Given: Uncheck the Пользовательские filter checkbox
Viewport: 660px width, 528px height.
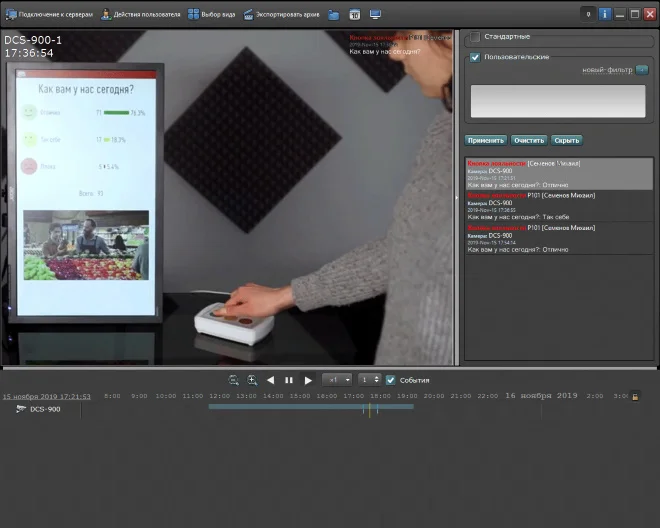Looking at the screenshot, I should click(475, 58).
